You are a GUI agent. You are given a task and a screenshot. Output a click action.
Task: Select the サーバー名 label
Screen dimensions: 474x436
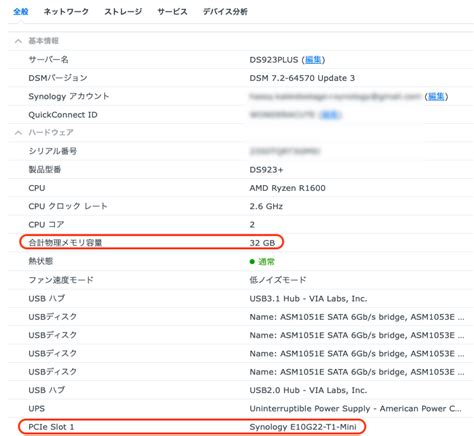pyautogui.click(x=48, y=60)
